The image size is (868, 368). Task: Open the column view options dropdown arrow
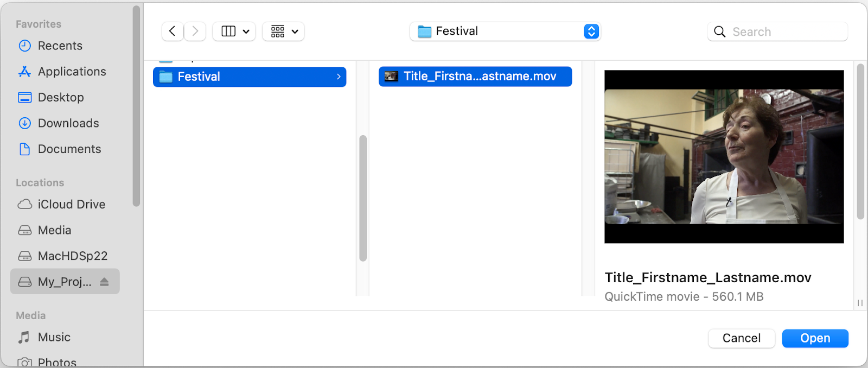coord(246,31)
